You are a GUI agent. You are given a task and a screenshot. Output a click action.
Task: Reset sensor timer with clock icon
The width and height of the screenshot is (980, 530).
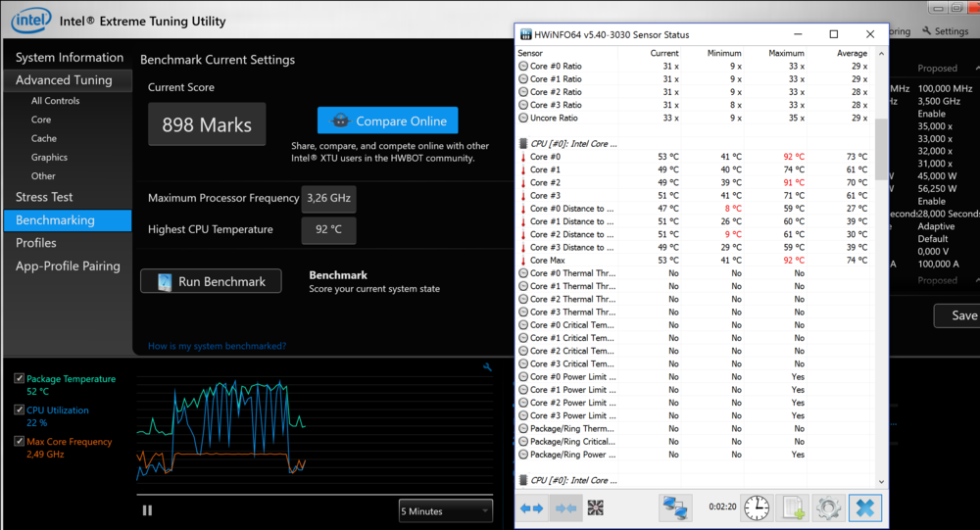[756, 507]
